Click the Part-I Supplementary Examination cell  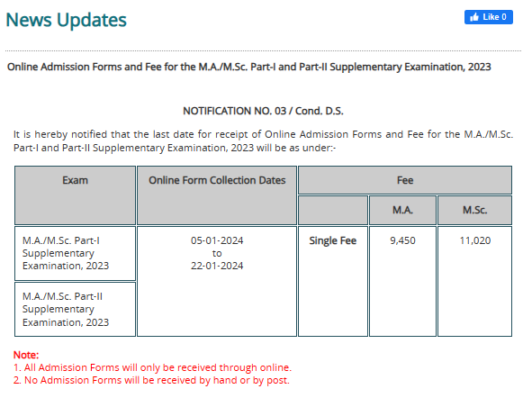click(75, 253)
